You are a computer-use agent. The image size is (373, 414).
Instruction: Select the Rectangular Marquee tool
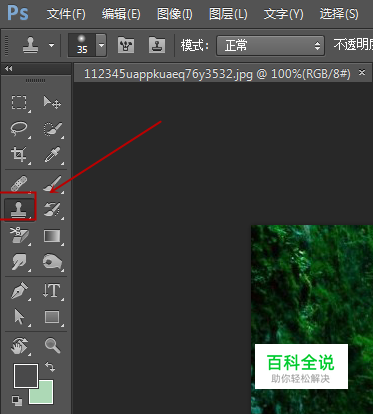click(x=19, y=102)
